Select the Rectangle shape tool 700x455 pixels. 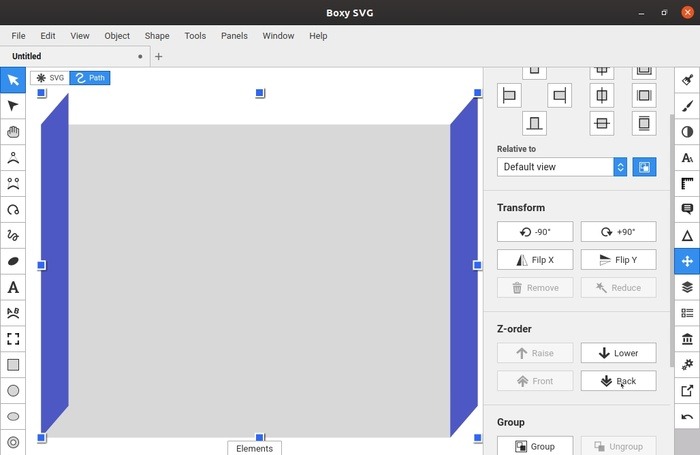pos(13,365)
